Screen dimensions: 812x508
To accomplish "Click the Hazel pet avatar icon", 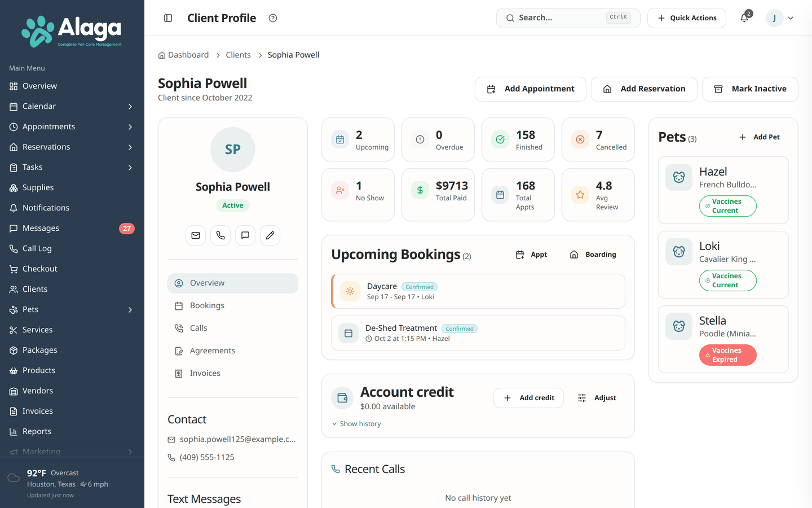I will 679,177.
